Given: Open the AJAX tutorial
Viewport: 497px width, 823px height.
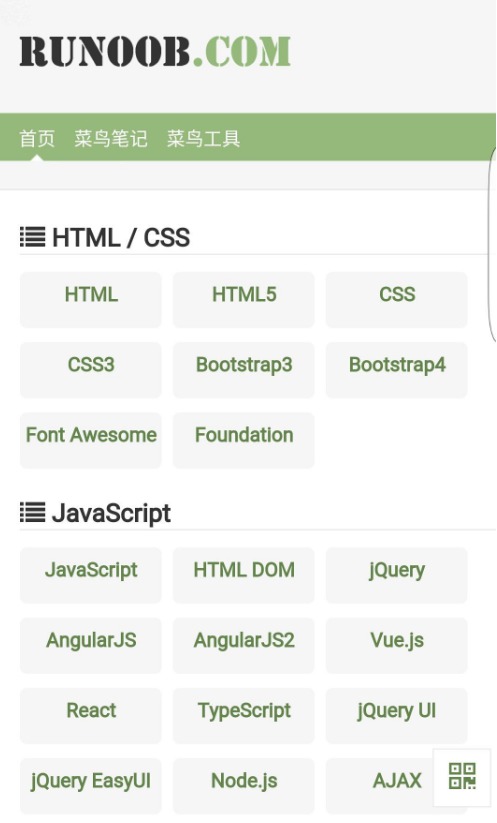Looking at the screenshot, I should [397, 786].
